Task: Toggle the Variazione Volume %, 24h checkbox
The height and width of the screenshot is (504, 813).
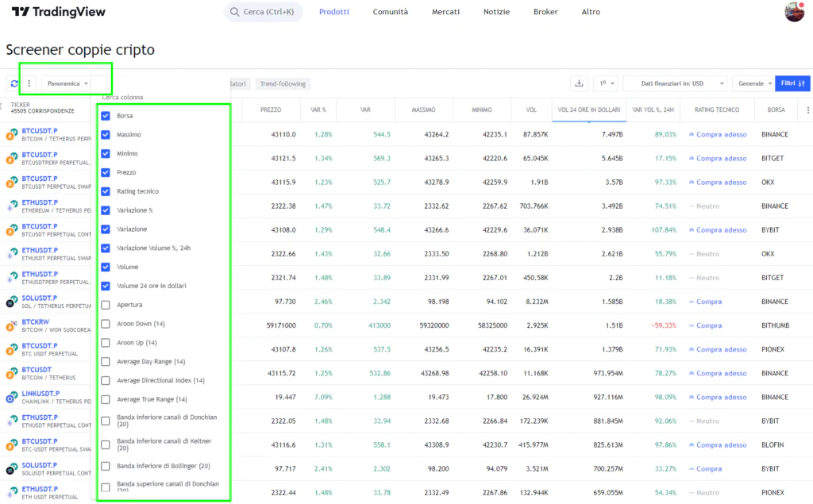Action: 106,248
